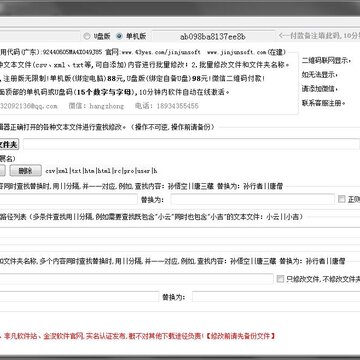Click the 联系客服注册 text

click(x=323, y=103)
